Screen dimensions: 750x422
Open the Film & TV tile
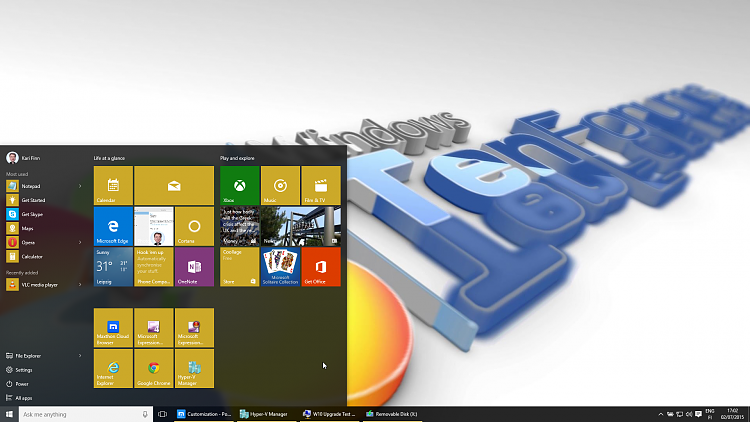click(x=321, y=186)
